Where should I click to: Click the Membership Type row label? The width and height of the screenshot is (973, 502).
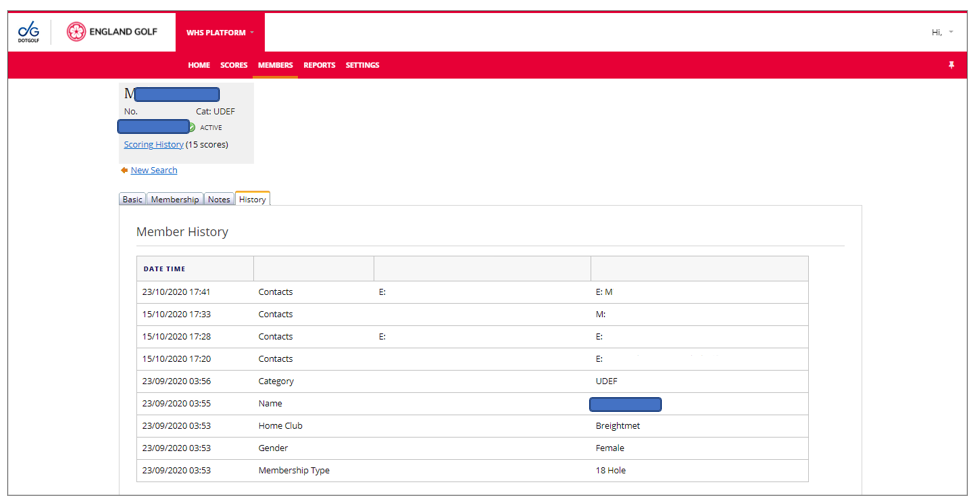[294, 470]
